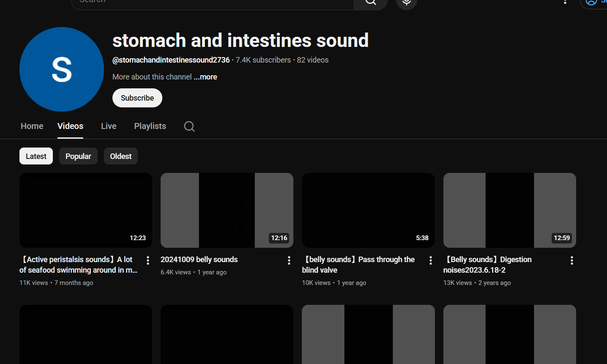
Task: Switch to the Home tab
Action: coord(32,126)
